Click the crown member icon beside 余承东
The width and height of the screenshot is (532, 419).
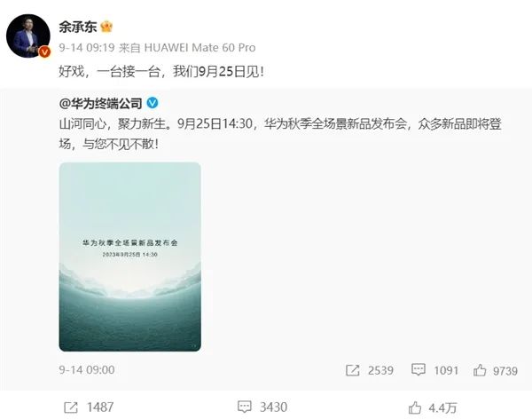pos(106,27)
